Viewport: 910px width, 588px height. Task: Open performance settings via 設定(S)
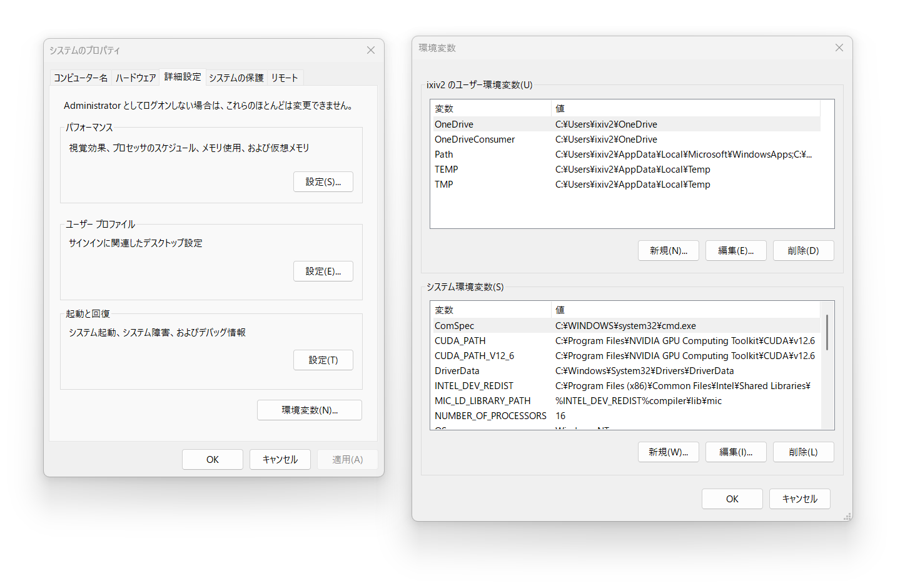tap(323, 181)
